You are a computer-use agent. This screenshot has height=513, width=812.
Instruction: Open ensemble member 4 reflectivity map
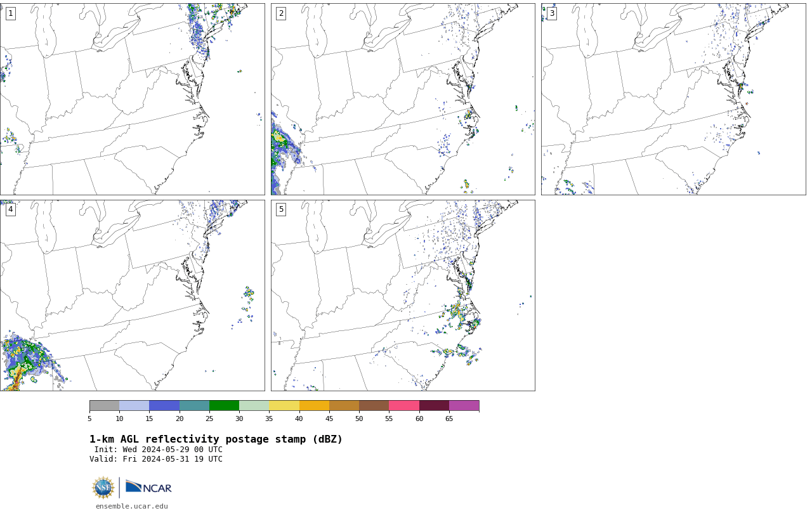[x=132, y=295]
